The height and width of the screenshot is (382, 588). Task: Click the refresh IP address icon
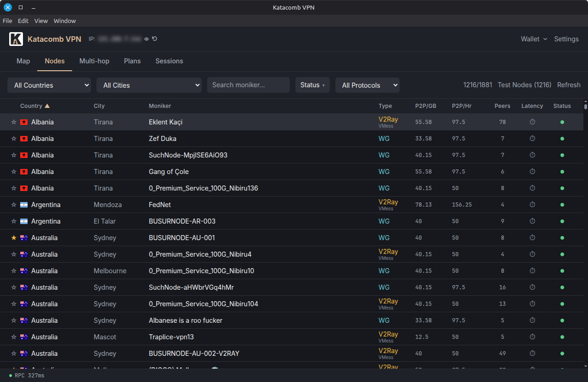155,39
